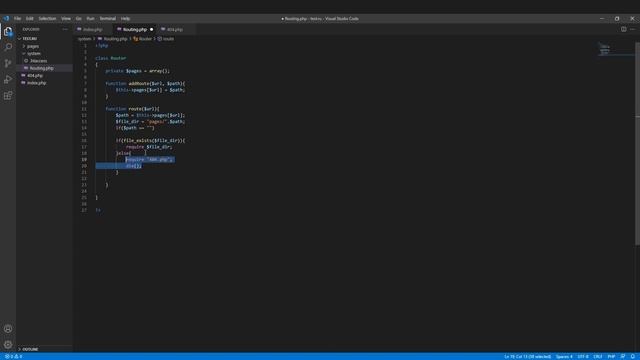
Task: Switch to the 404.php editor tab
Action: click(x=175, y=29)
